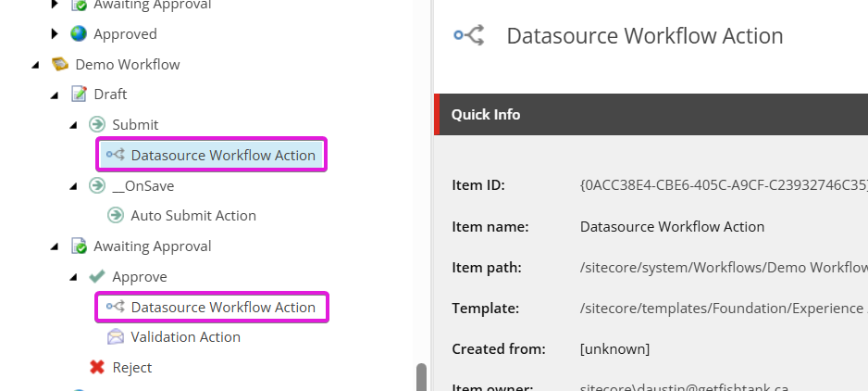
Task: Click the Item name value text
Action: pos(672,226)
